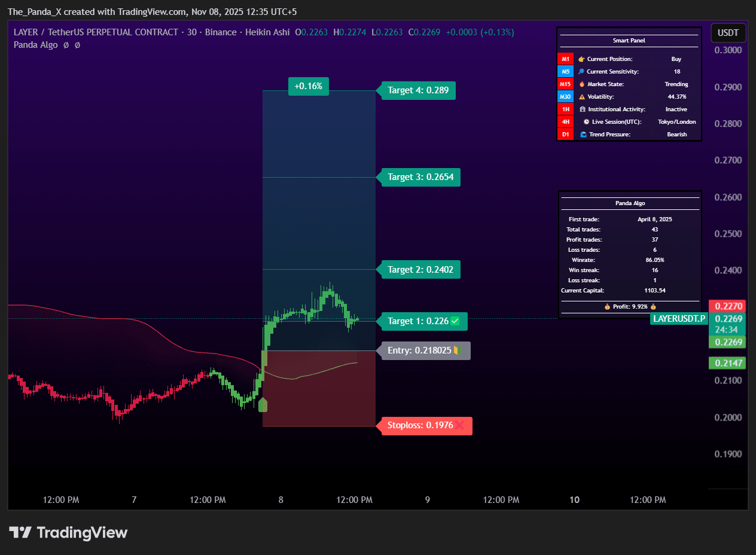Click the green 0.2147 price axis label
Viewport: 756px width, 555px height.
[727, 363]
